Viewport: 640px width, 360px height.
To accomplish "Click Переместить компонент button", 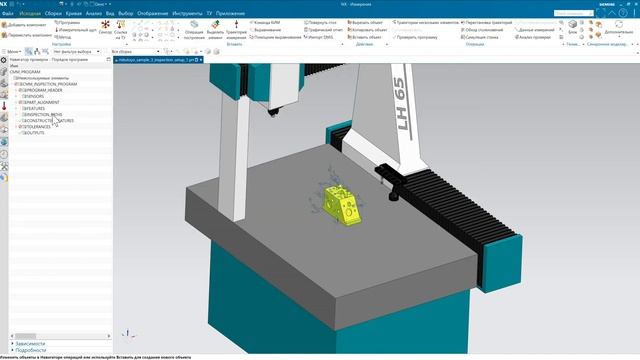I will pyautogui.click(x=27, y=35).
